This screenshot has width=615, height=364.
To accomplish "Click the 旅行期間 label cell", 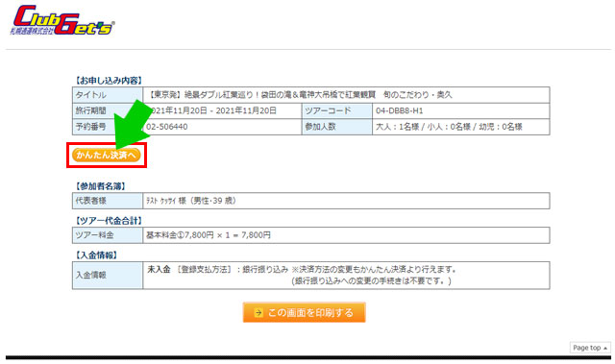I will click(108, 110).
